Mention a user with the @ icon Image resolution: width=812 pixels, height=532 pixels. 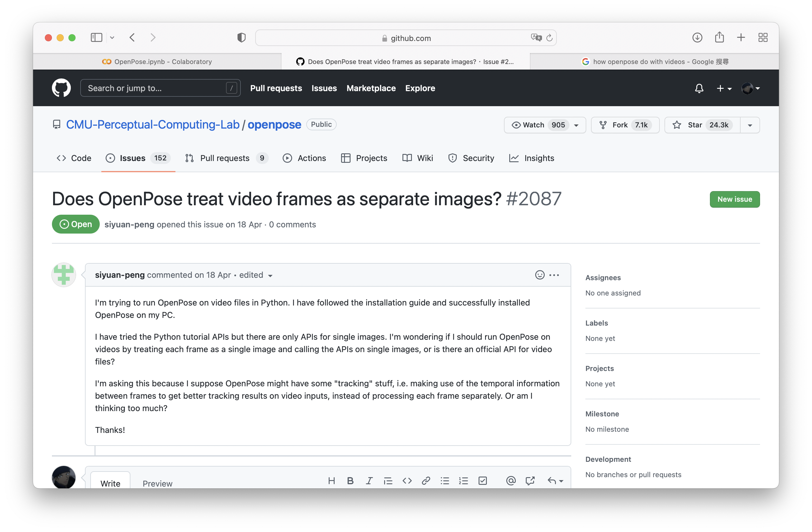[511, 481]
